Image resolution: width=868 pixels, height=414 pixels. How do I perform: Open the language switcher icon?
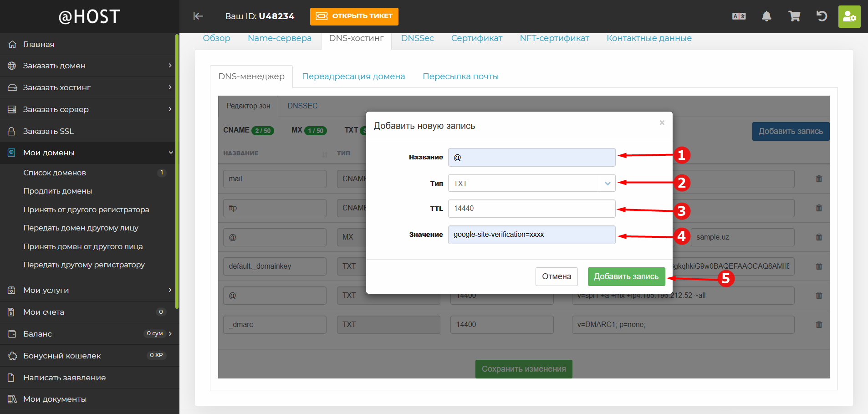point(739,16)
